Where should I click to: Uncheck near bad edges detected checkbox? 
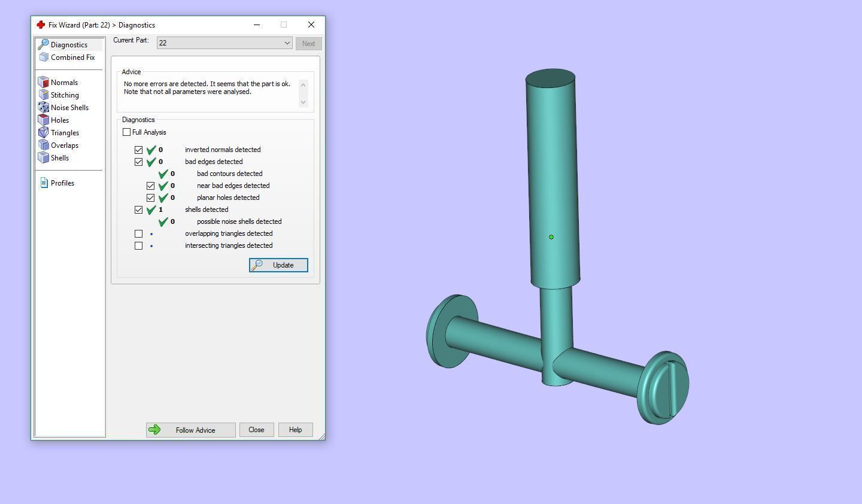[150, 186]
